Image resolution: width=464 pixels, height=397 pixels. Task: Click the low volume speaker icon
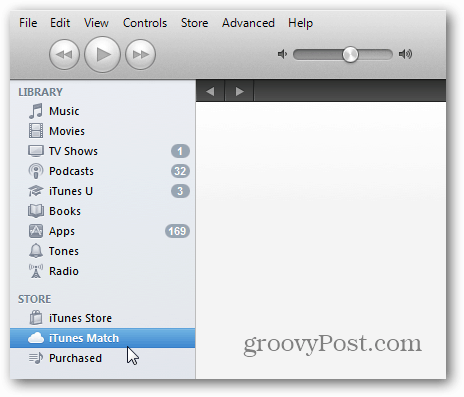(x=282, y=54)
